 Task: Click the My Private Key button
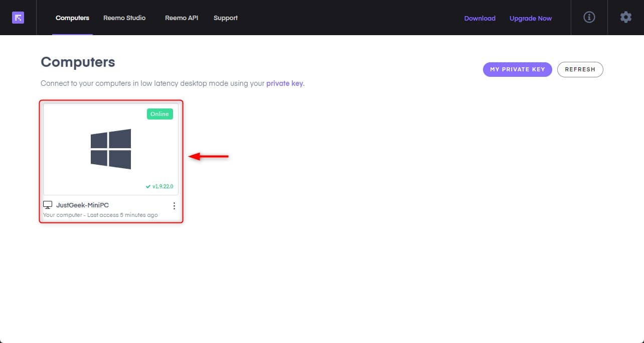(x=518, y=69)
